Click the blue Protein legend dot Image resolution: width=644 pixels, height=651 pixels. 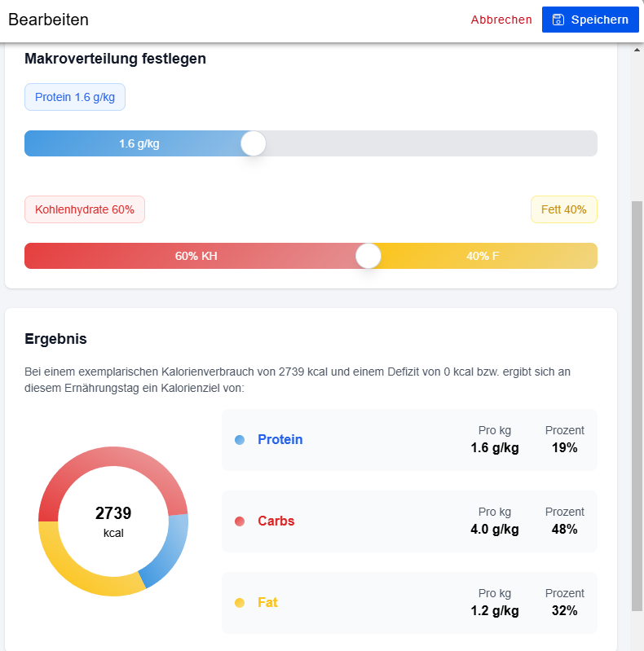pyautogui.click(x=240, y=440)
